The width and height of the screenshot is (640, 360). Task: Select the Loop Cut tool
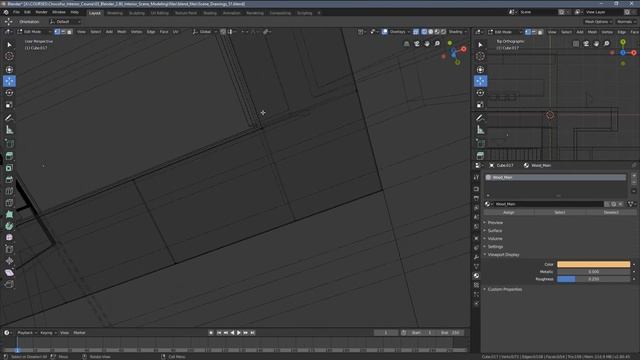tap(9, 191)
